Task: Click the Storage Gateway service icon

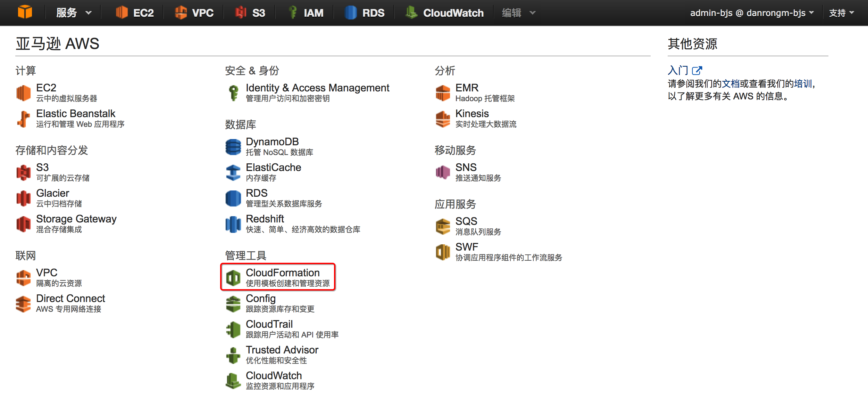Action: [24, 224]
